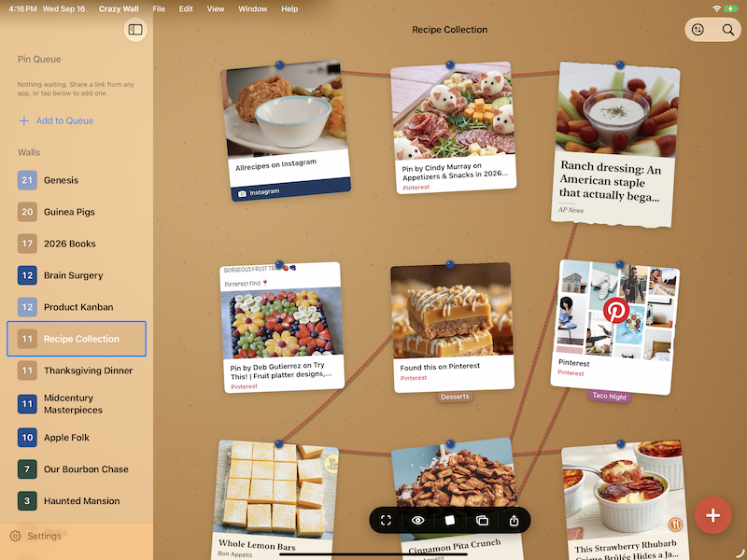Click the camera icon on the Instagram footer
This screenshot has width=747, height=560.
242,194
